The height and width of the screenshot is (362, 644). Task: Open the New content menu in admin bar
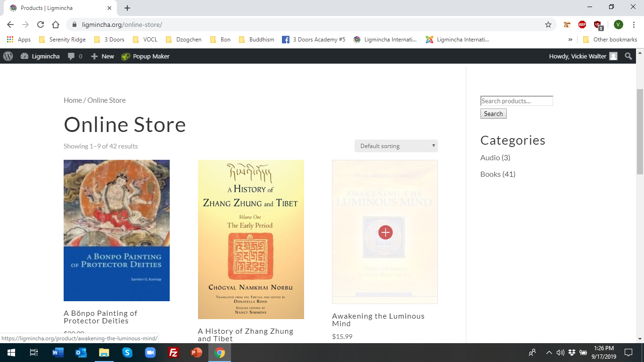pos(103,56)
